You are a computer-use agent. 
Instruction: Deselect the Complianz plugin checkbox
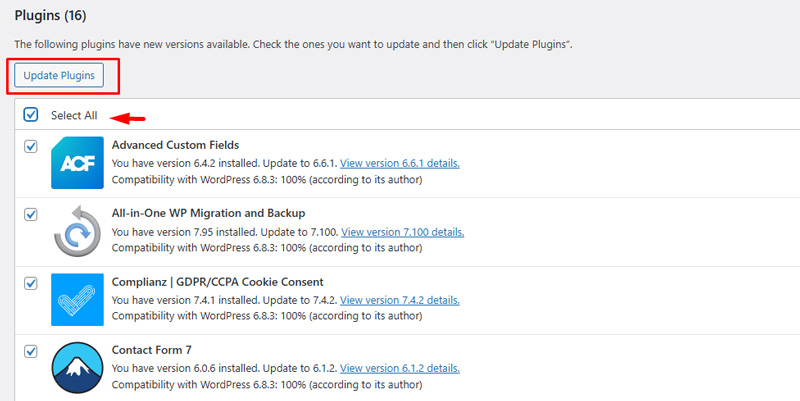(x=31, y=283)
